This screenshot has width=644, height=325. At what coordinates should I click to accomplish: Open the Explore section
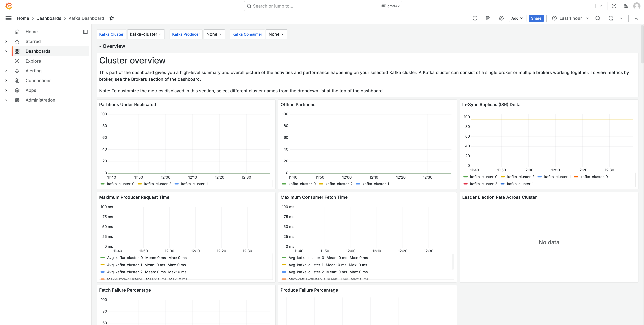coord(33,61)
